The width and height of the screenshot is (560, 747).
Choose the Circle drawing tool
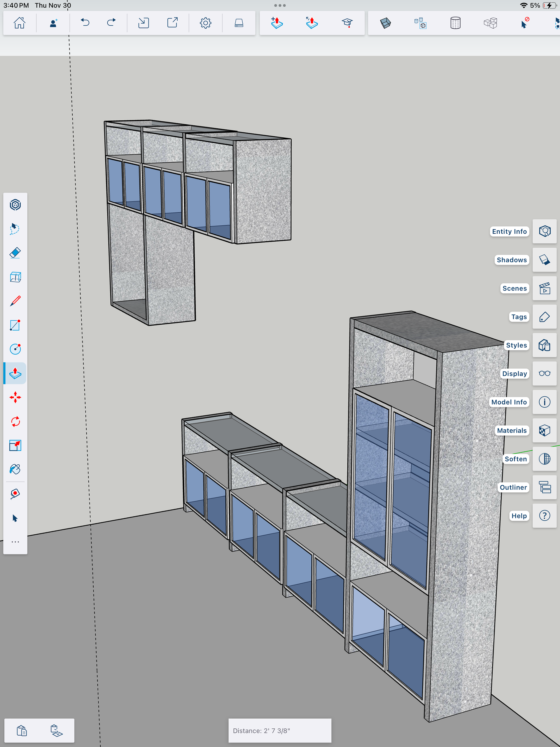coord(15,349)
